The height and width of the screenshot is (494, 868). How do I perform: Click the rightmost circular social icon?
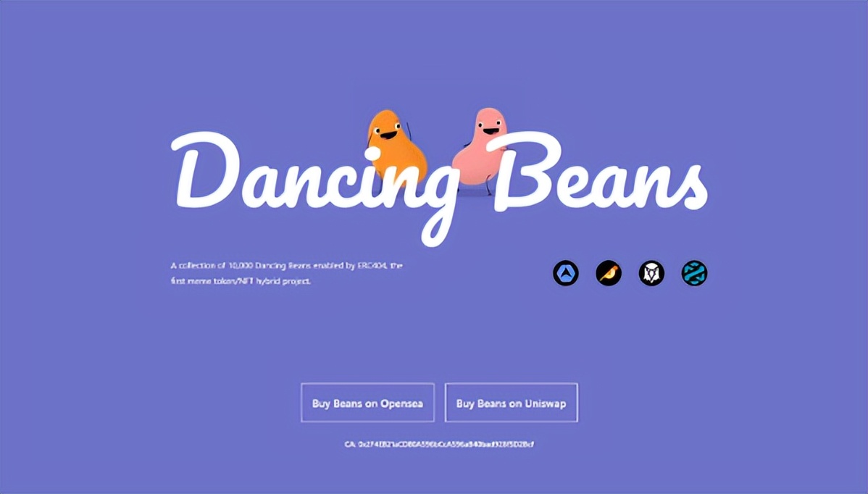click(694, 273)
